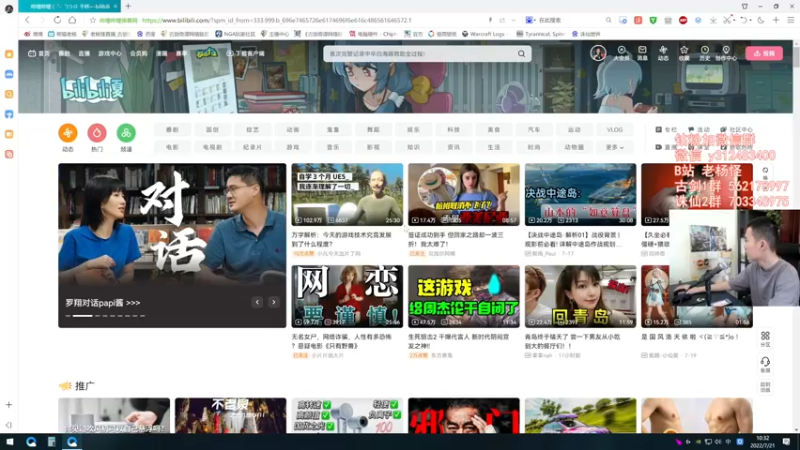This screenshot has width=800, height=450.
Task: Open Windows Start button
Action: [x=10, y=441]
